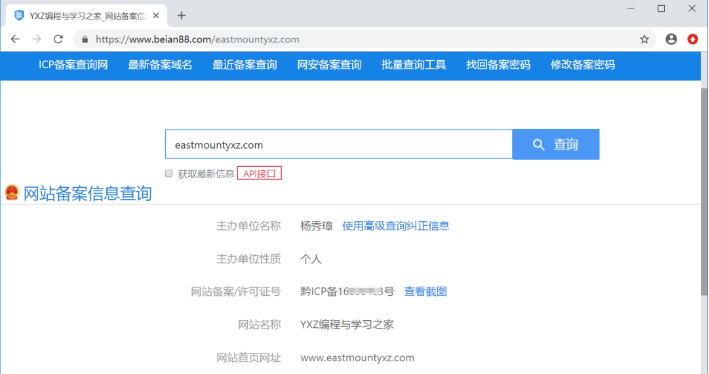Screen dimensions: 709x374
Task: Click the 个人 unit type value
Action: tap(311, 259)
